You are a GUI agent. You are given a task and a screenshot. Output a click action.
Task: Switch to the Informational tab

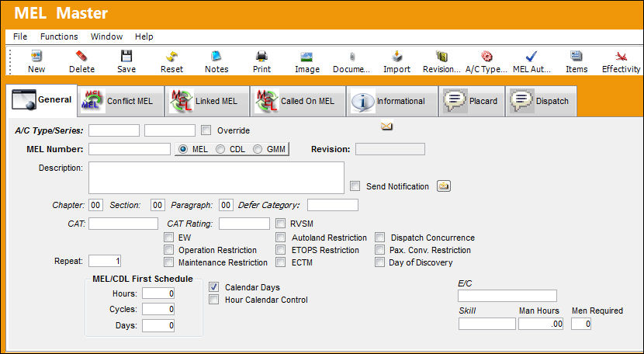pos(392,101)
